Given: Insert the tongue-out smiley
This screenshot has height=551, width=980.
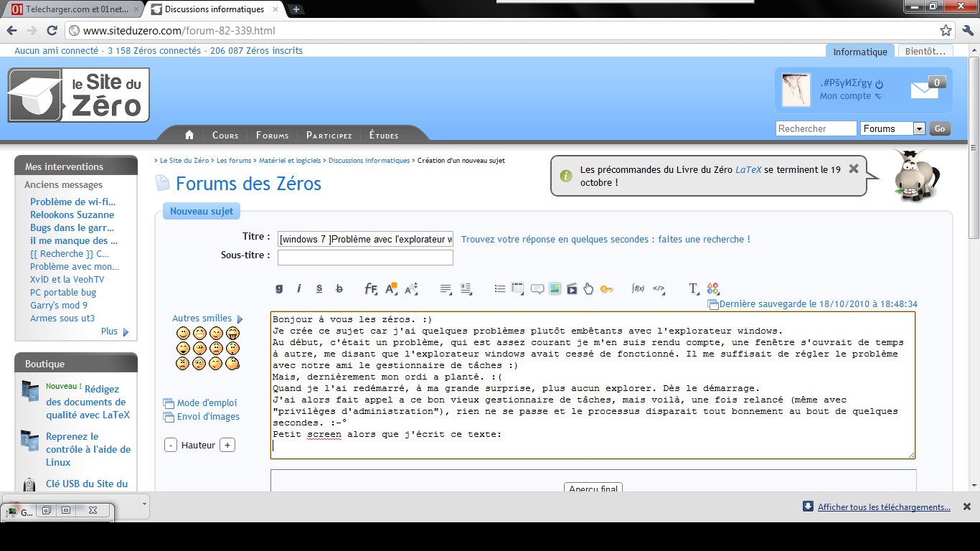Looking at the screenshot, I should point(232,333).
